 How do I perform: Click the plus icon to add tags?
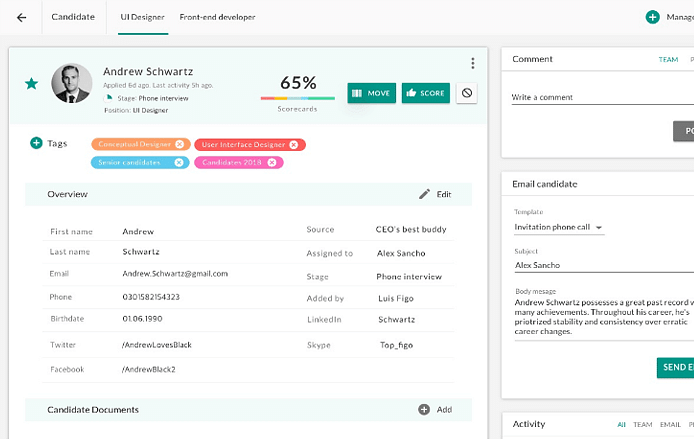(36, 144)
